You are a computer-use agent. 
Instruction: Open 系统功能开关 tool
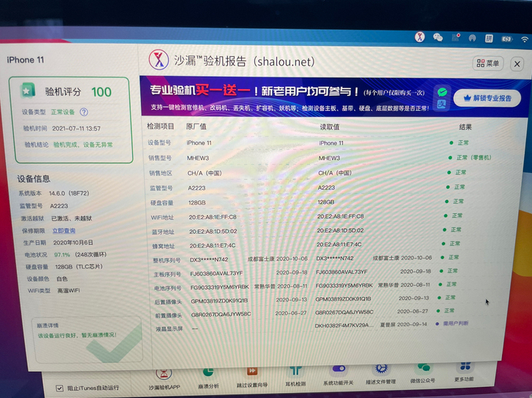338,375
